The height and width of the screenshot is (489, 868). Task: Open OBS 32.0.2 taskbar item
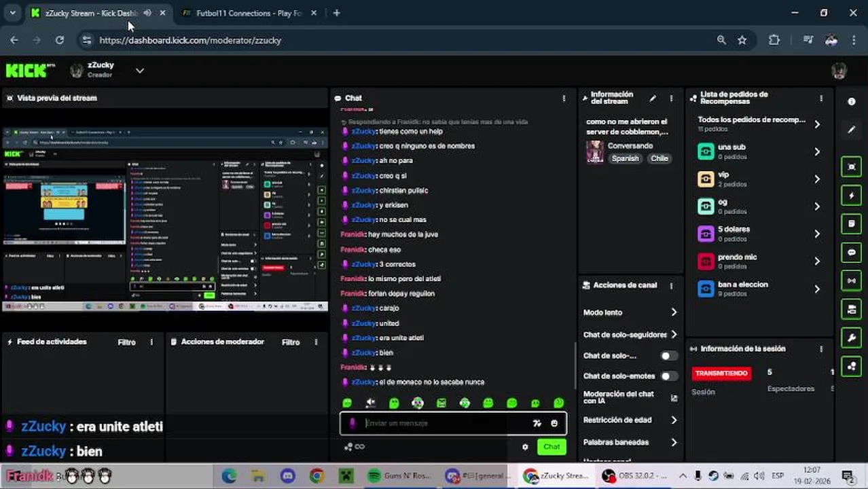pyautogui.click(x=634, y=476)
